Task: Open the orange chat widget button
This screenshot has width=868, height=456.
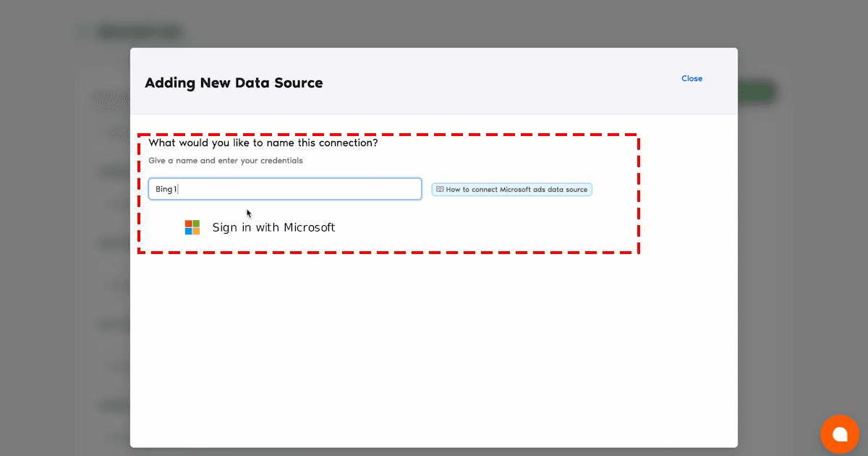Action: pos(839,434)
